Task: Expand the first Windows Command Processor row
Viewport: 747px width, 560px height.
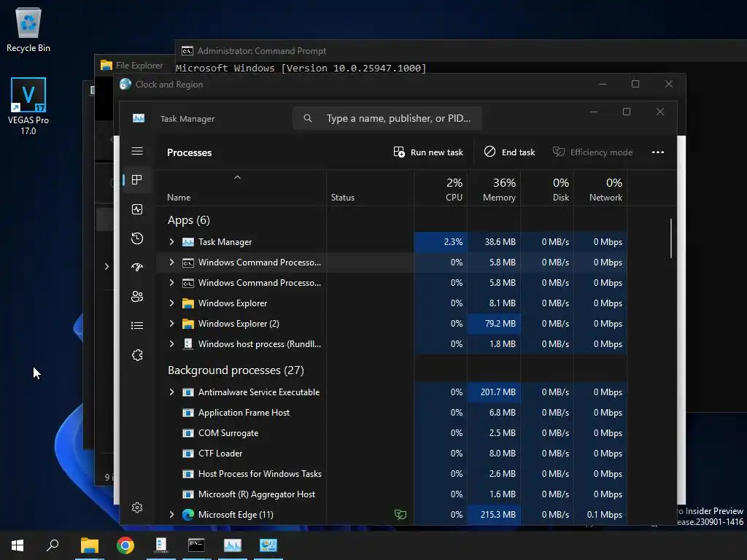Action: click(x=171, y=262)
